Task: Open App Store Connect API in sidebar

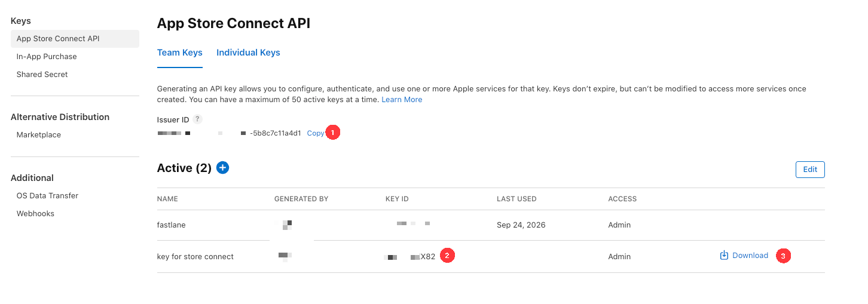Action: tap(75, 39)
